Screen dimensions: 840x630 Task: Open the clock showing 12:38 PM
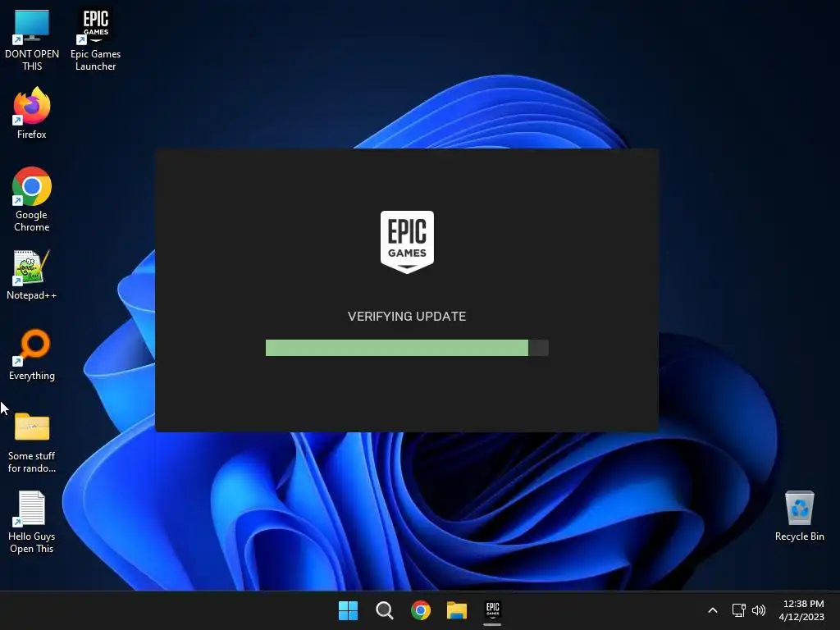[801, 610]
